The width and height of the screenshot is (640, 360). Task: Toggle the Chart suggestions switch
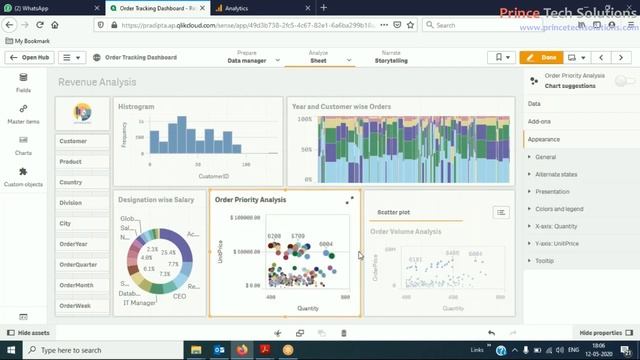(x=624, y=80)
